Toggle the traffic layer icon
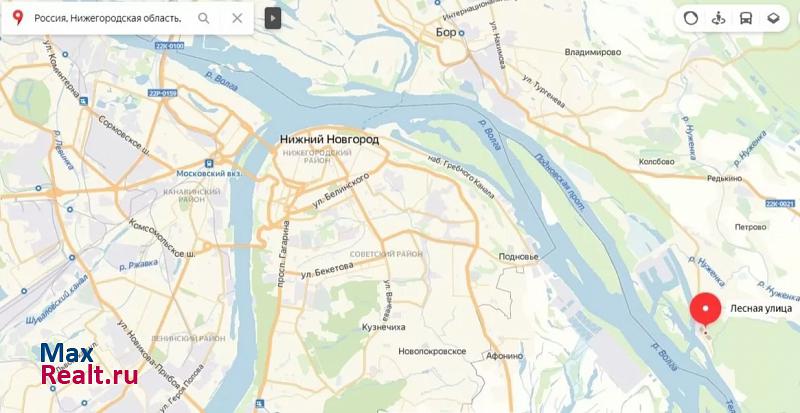Image resolution: width=800 pixels, height=413 pixels. [691, 19]
